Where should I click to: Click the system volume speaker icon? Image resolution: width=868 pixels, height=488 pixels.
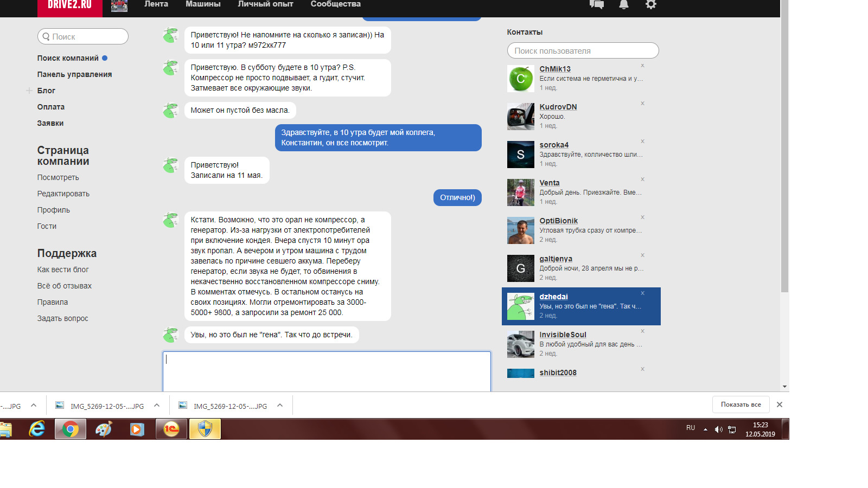pos(718,429)
